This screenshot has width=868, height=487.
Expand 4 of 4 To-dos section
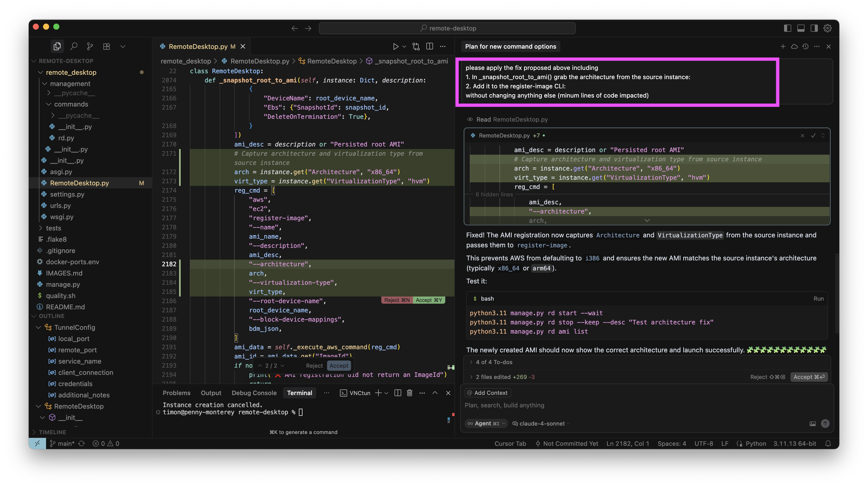pos(494,362)
